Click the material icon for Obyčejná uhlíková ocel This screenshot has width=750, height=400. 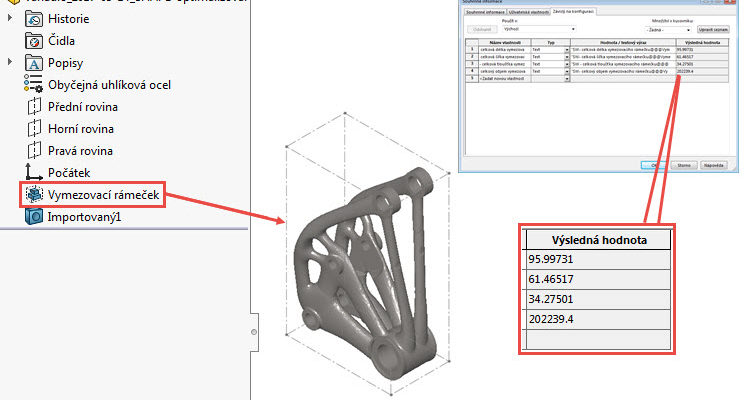point(33,84)
